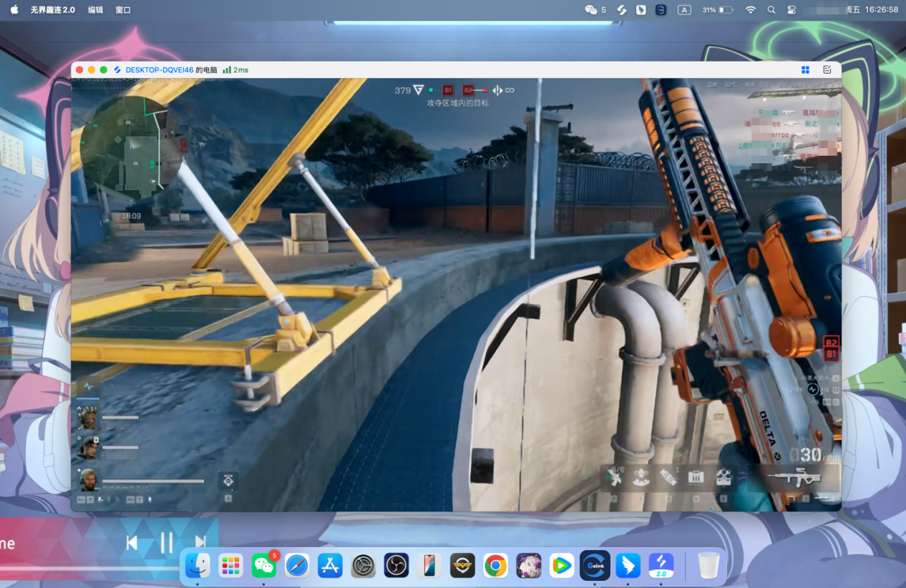Skip to next track in music widget

pos(200,543)
